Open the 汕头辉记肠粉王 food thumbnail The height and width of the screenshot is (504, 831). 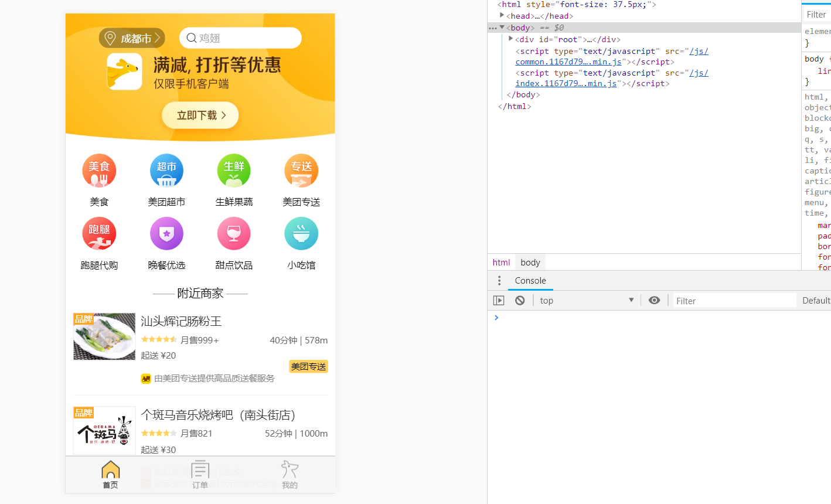tap(104, 336)
